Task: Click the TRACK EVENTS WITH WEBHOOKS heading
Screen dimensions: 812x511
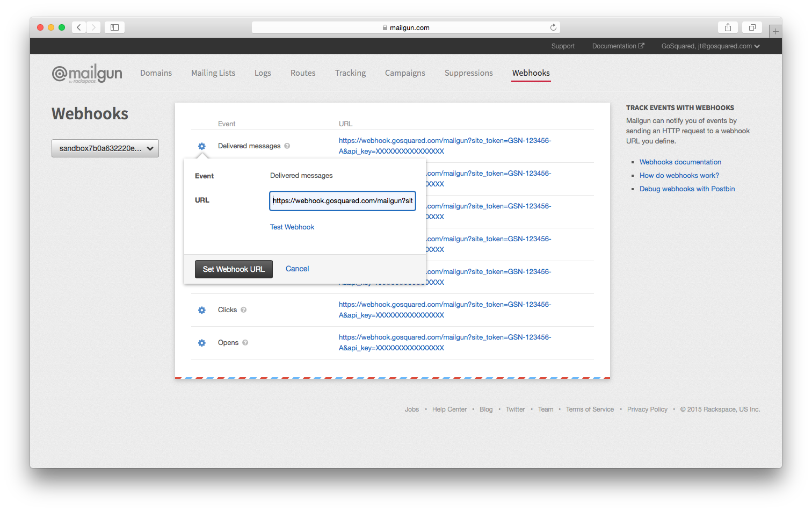Action: tap(680, 108)
